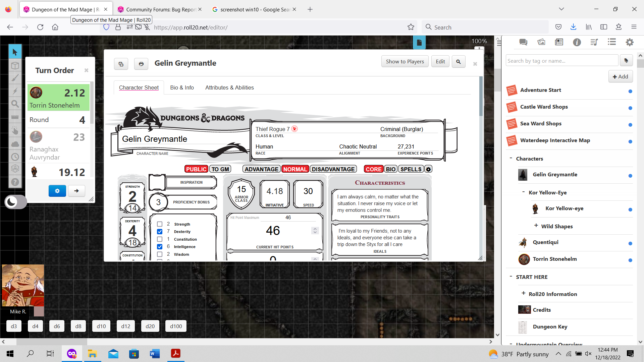This screenshot has height=362, width=644.
Task: Select the zoom magnifier tool in toolbar
Action: tap(15, 104)
